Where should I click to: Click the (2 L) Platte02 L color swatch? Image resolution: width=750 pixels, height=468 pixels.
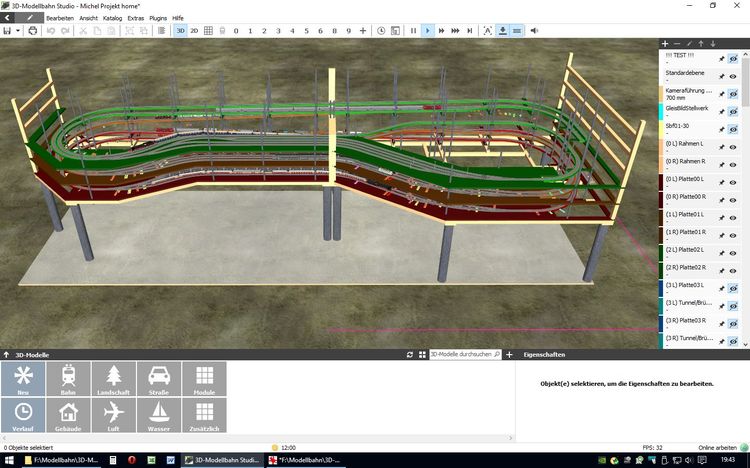pos(662,251)
